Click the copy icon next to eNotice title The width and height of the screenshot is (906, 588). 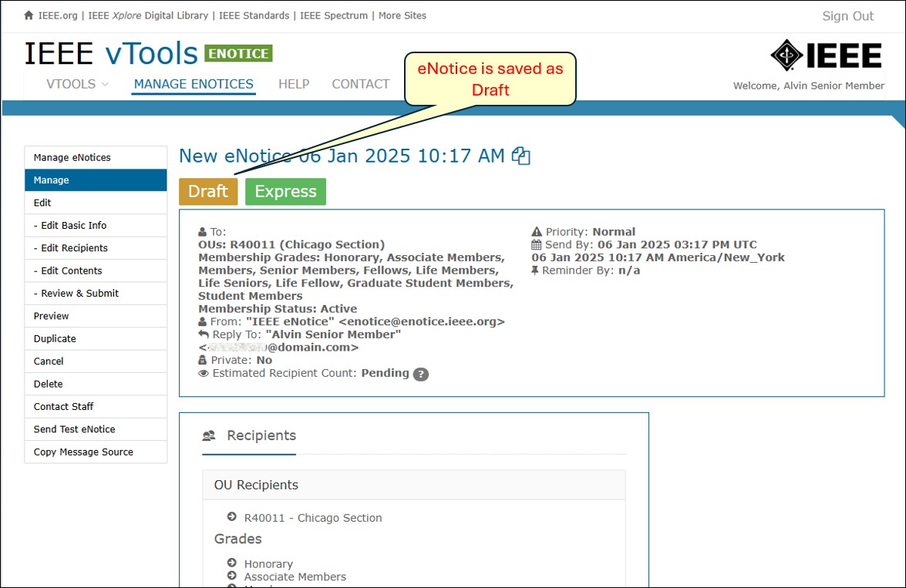520,156
